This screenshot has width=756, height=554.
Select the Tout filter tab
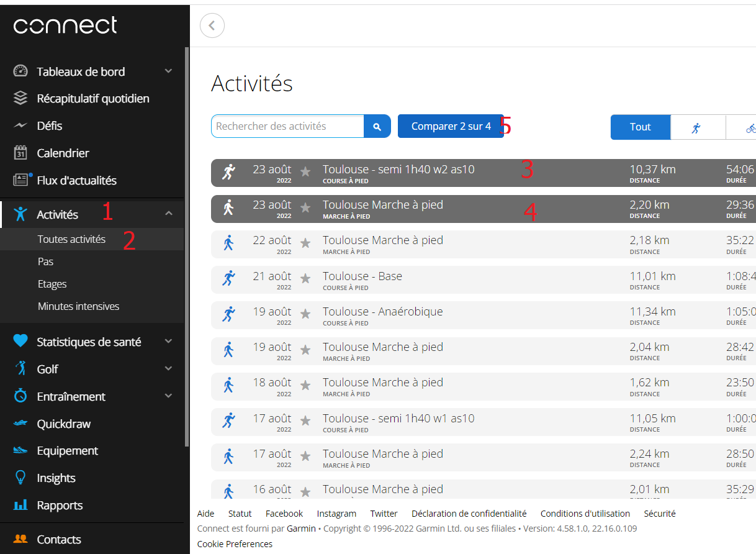coord(641,127)
